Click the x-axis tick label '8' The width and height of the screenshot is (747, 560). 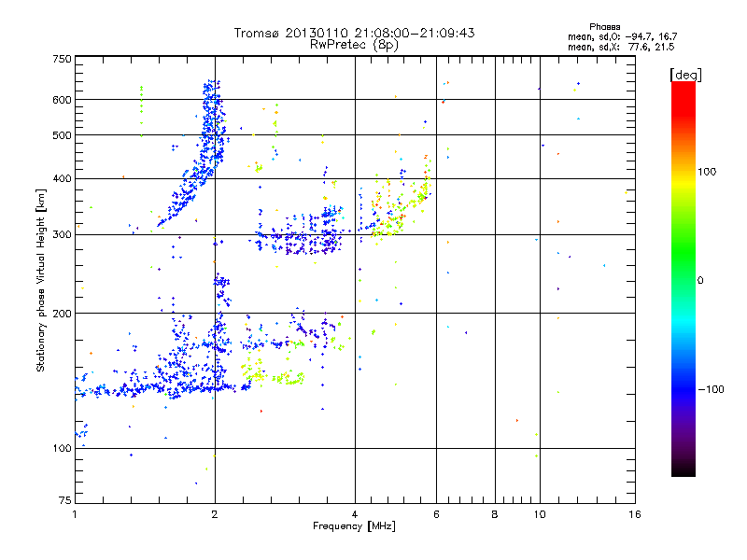click(495, 514)
